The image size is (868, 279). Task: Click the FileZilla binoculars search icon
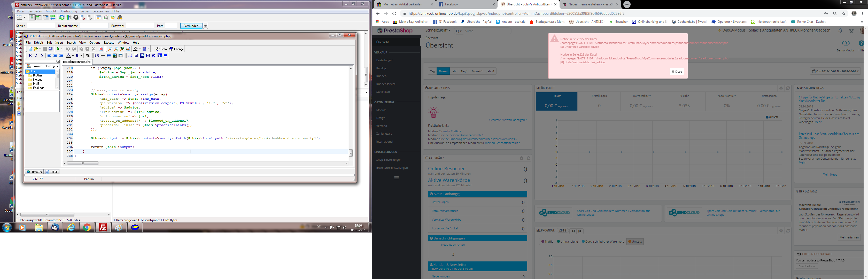pyautogui.click(x=120, y=18)
